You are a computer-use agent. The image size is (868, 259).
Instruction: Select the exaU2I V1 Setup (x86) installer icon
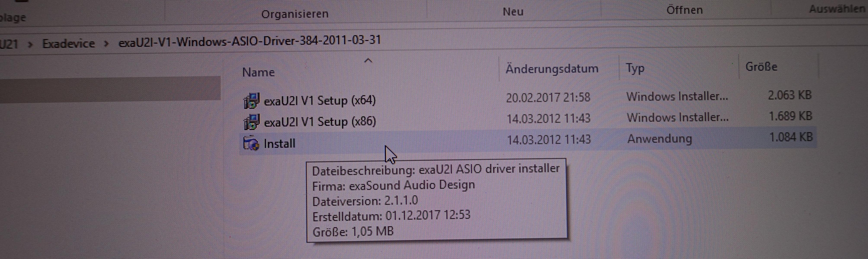click(251, 122)
